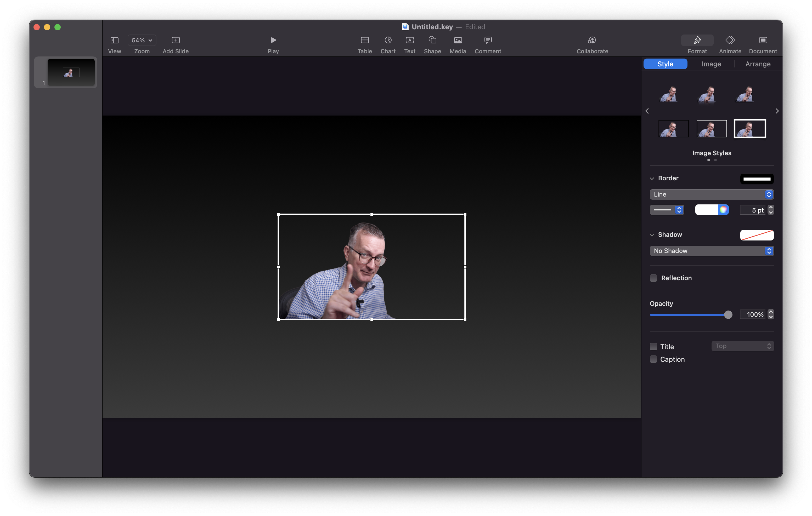Check the Title checkbox
This screenshot has width=812, height=516.
click(653, 346)
